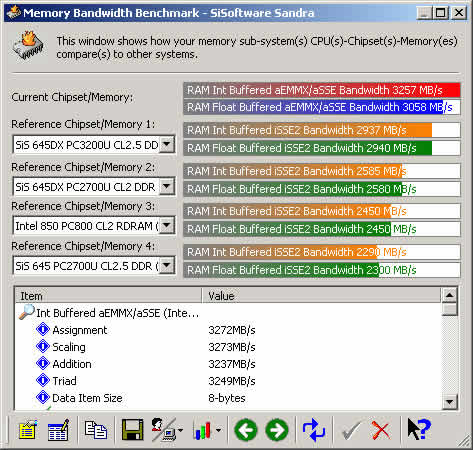The width and height of the screenshot is (473, 450).
Task: Click the Item column header
Action: pyautogui.click(x=108, y=296)
